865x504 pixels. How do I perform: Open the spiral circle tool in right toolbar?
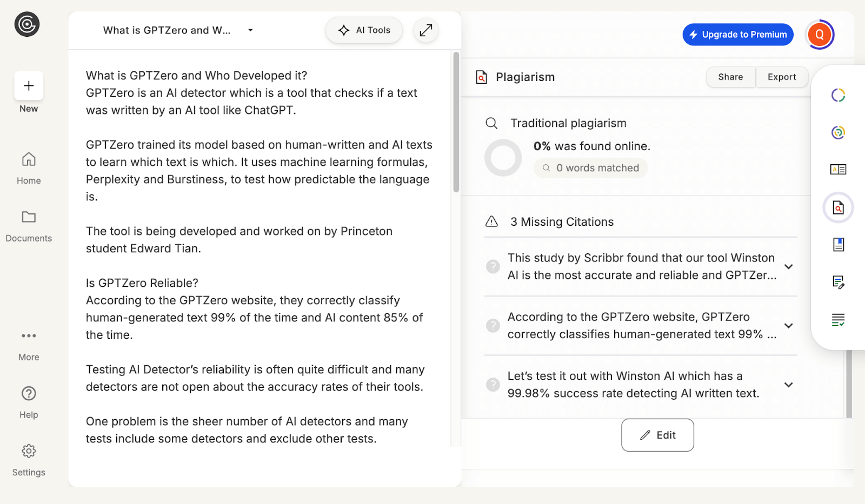[x=838, y=132]
